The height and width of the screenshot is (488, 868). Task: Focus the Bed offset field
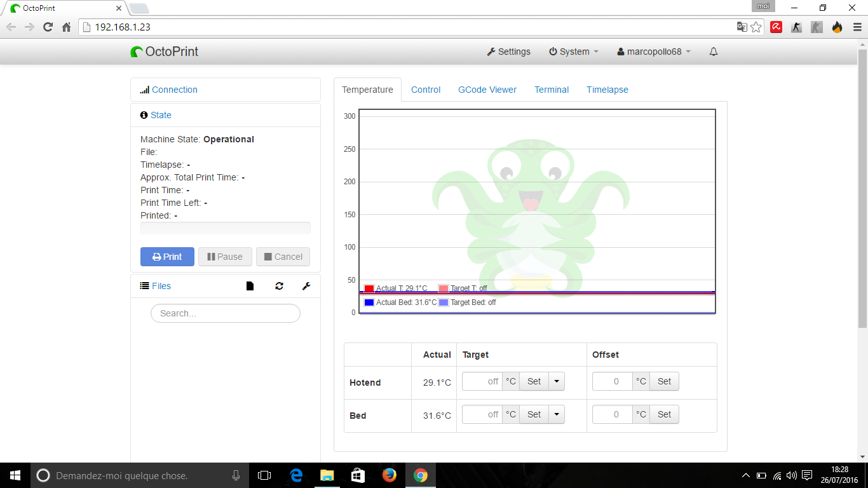(613, 414)
